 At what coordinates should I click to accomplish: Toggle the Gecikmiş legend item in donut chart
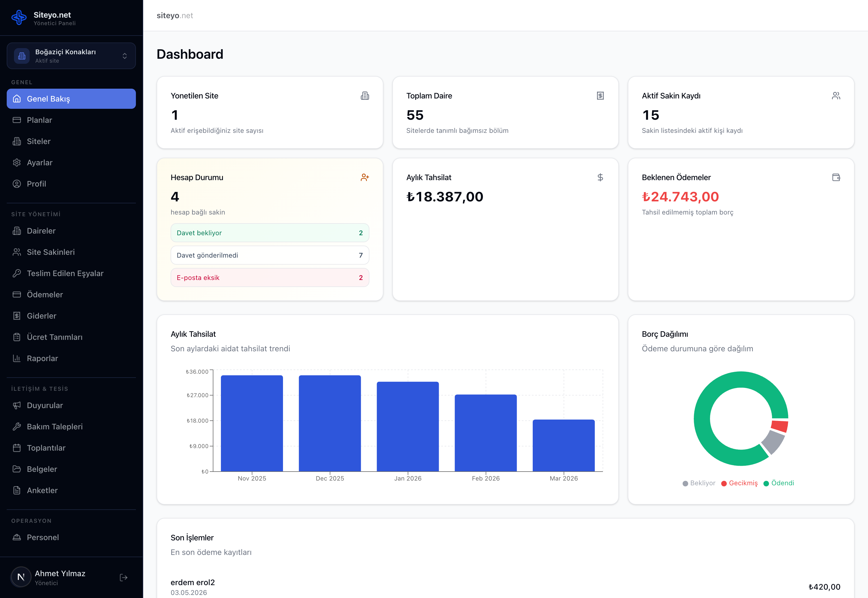[x=739, y=483]
